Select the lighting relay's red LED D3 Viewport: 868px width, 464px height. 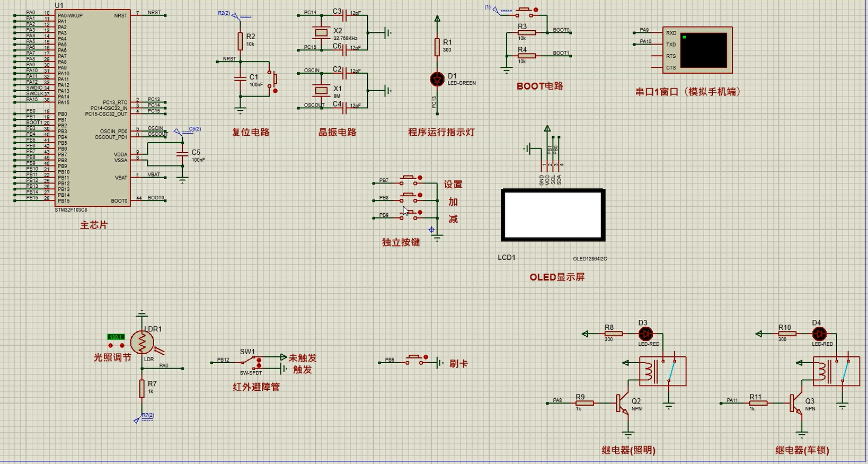(x=645, y=334)
